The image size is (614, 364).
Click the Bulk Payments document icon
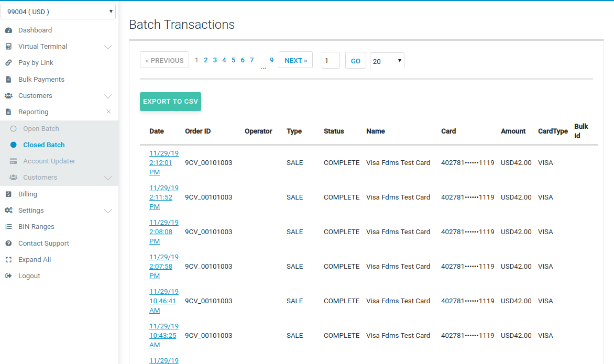click(x=8, y=80)
